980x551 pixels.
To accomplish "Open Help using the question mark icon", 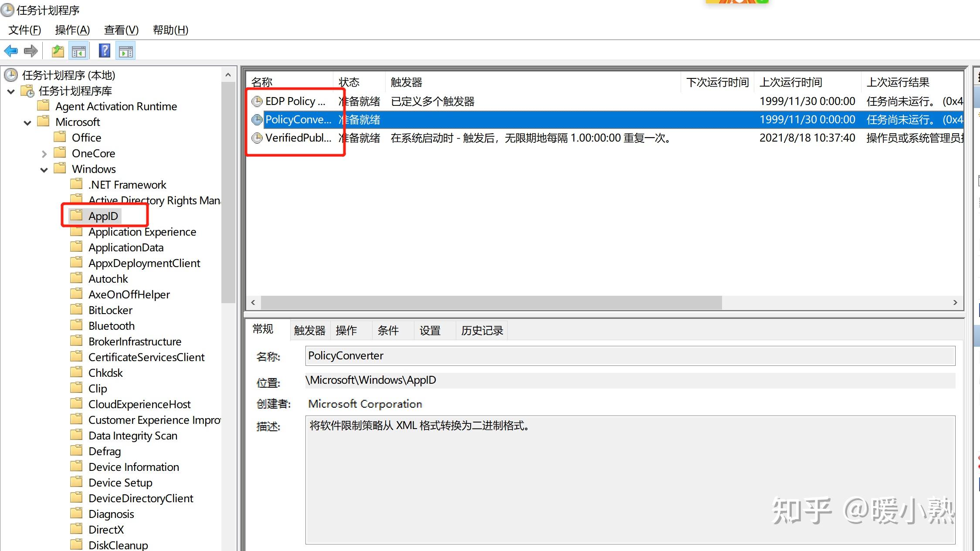I will point(104,50).
